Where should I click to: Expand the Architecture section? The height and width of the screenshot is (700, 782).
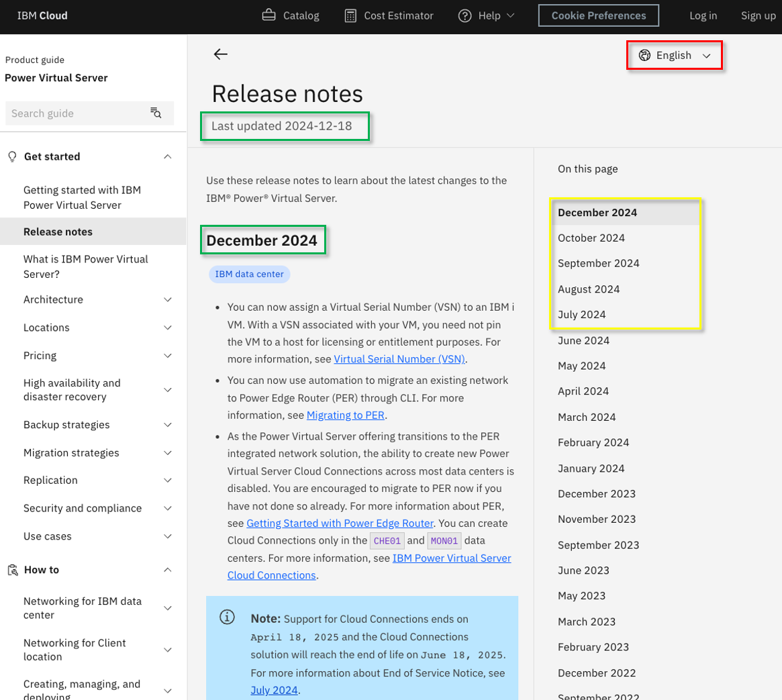[x=168, y=299]
